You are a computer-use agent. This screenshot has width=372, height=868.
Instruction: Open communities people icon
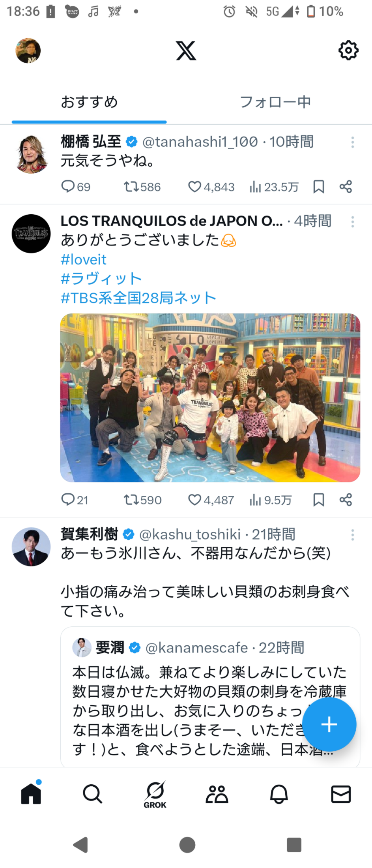point(217,793)
